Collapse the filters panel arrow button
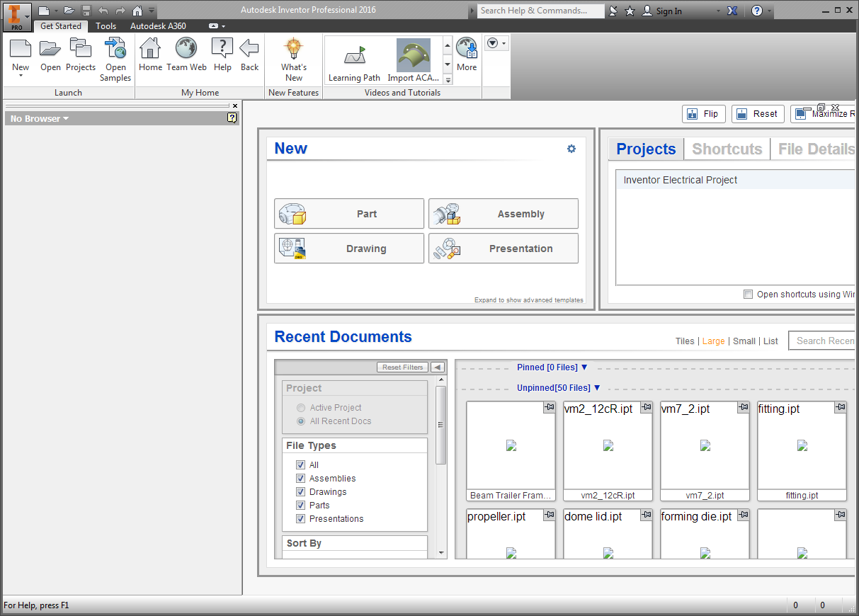This screenshot has width=859, height=616. pos(437,367)
